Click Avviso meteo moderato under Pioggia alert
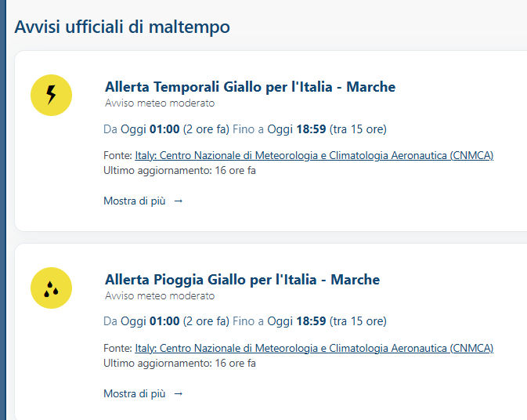This screenshot has width=527, height=420. [x=159, y=296]
